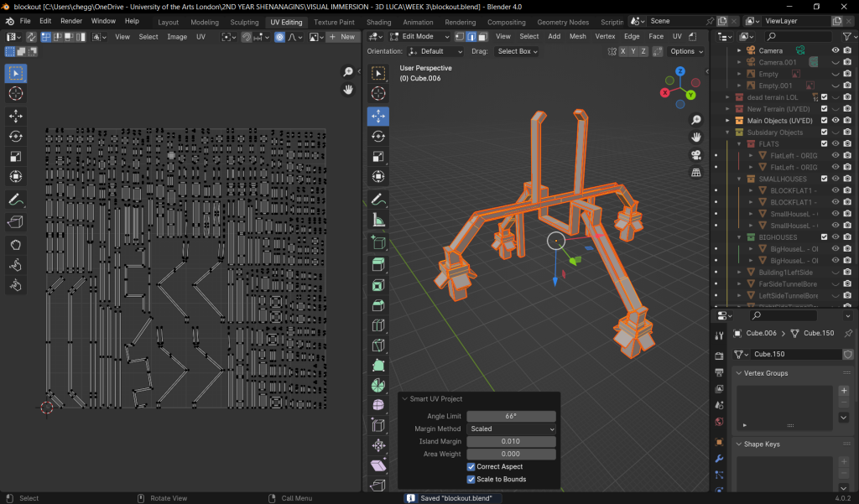Screen dimensions: 859x504
Task: Select the Grab sculpt tool in UV editor
Action: 15,244
